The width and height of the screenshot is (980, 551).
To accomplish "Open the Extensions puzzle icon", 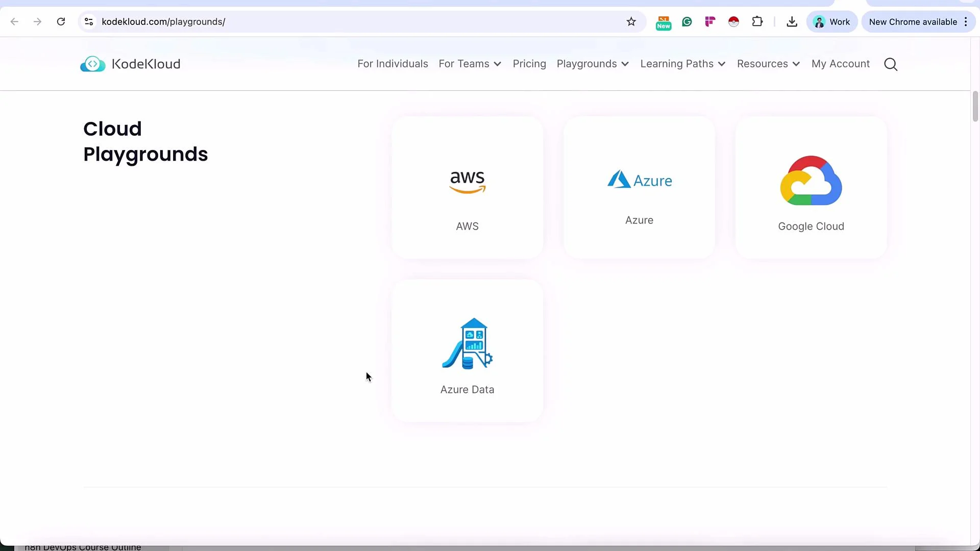I will click(x=757, y=21).
